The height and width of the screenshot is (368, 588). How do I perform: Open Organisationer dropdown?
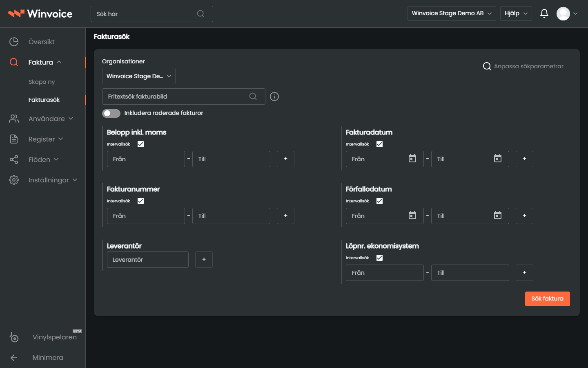(x=139, y=76)
